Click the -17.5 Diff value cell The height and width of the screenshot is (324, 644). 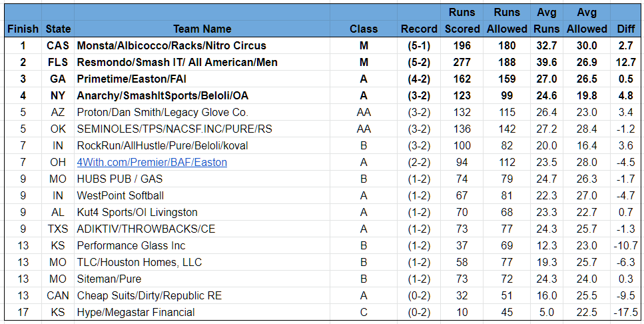click(626, 313)
